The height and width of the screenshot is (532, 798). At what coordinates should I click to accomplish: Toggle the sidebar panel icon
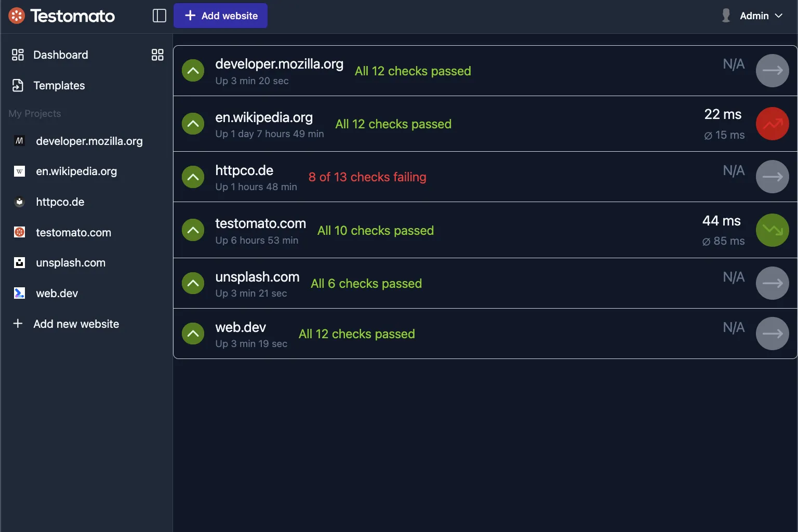(159, 16)
